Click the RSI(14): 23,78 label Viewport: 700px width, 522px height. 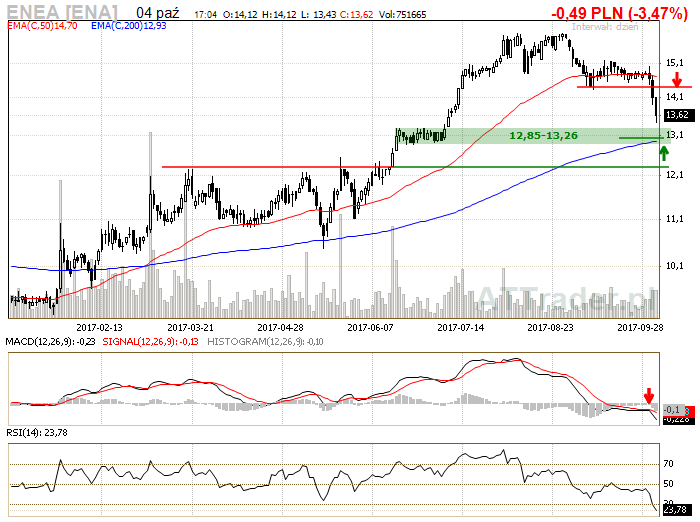pos(37,433)
